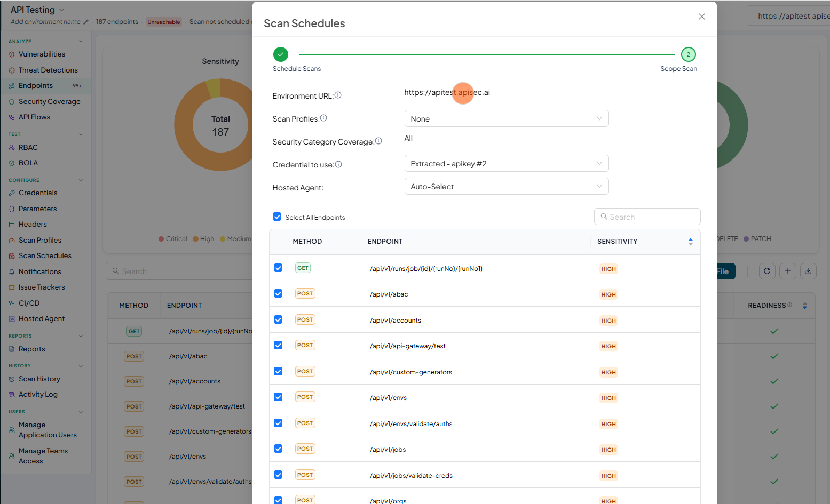This screenshot has height=504, width=830.
Task: Click the Scan Schedules icon in sidebar
Action: click(12, 256)
